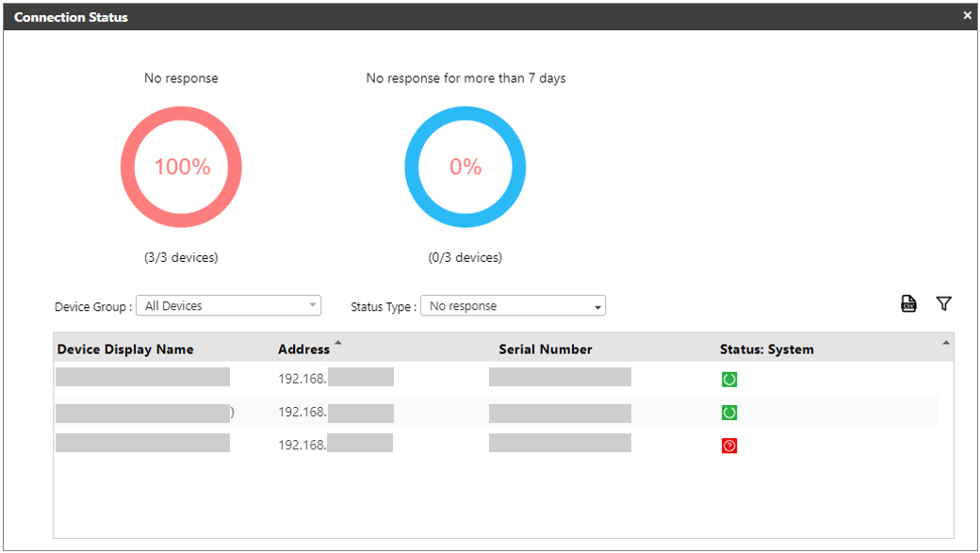Image resolution: width=980 pixels, height=553 pixels.
Task: Close the Connection Status dialog
Action: tap(967, 16)
